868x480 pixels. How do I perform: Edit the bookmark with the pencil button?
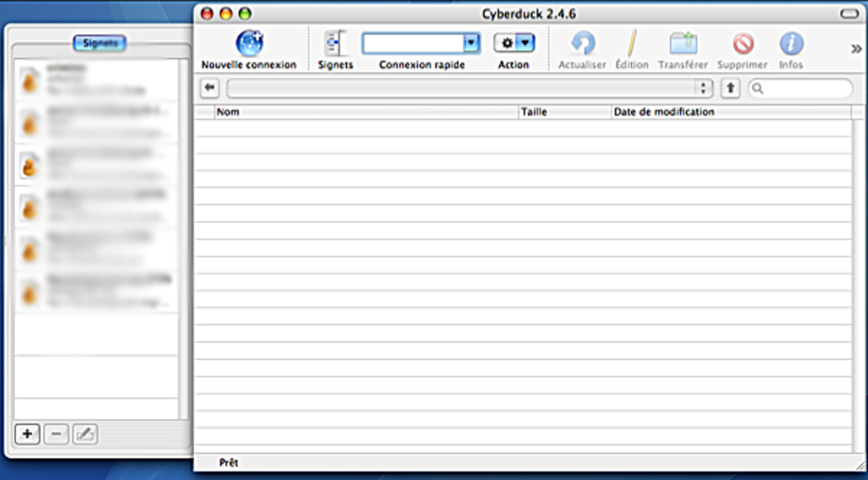[x=85, y=434]
